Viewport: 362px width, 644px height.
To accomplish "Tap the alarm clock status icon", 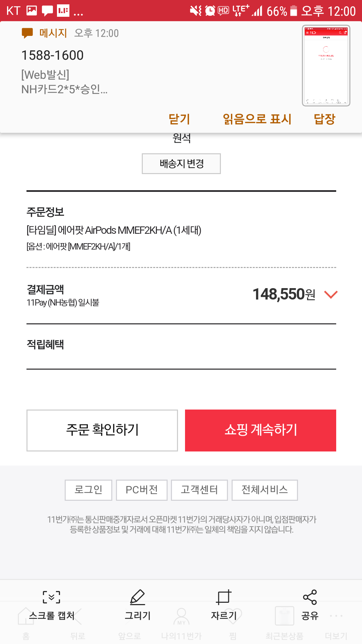I will point(210,11).
